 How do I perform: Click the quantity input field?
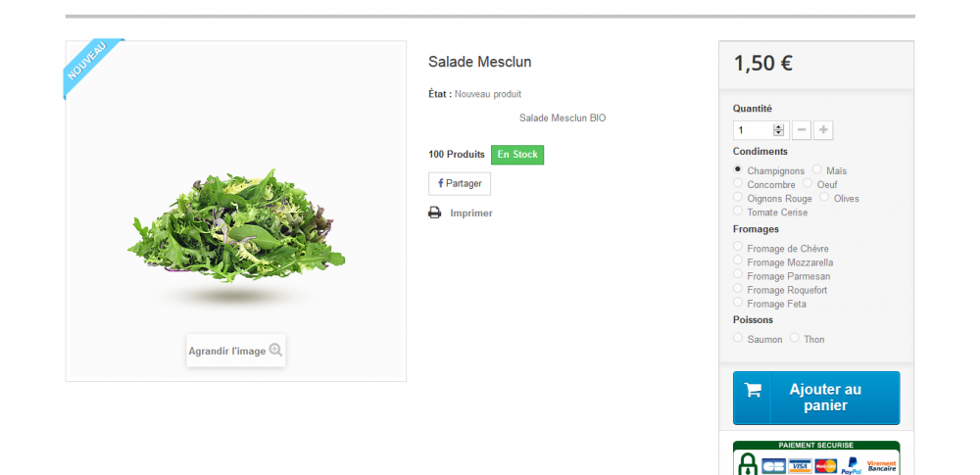(x=753, y=130)
